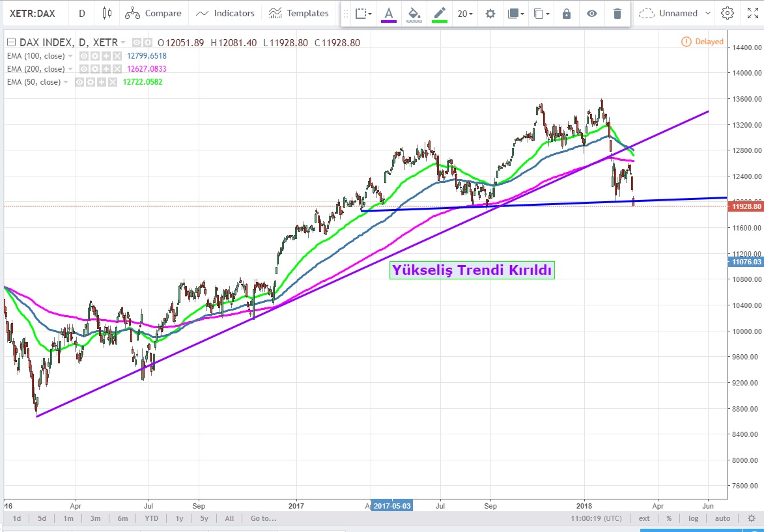Pick the purple text color swatch
Screen dimensions: 764x532
(389, 14)
